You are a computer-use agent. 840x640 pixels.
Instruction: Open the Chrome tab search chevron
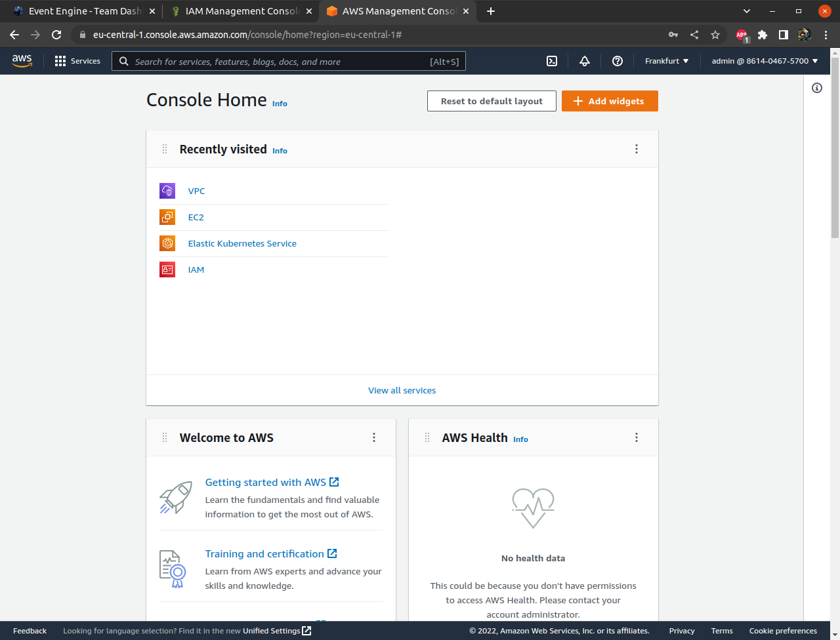pos(746,11)
